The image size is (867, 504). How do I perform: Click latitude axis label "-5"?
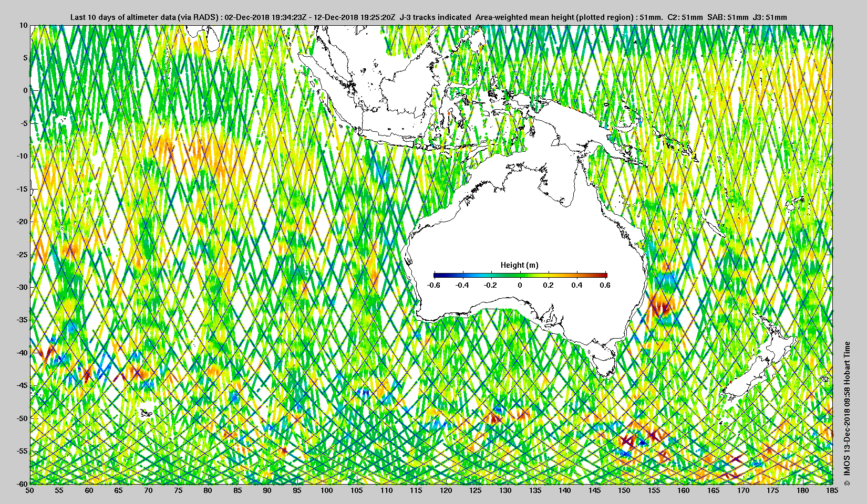24,123
